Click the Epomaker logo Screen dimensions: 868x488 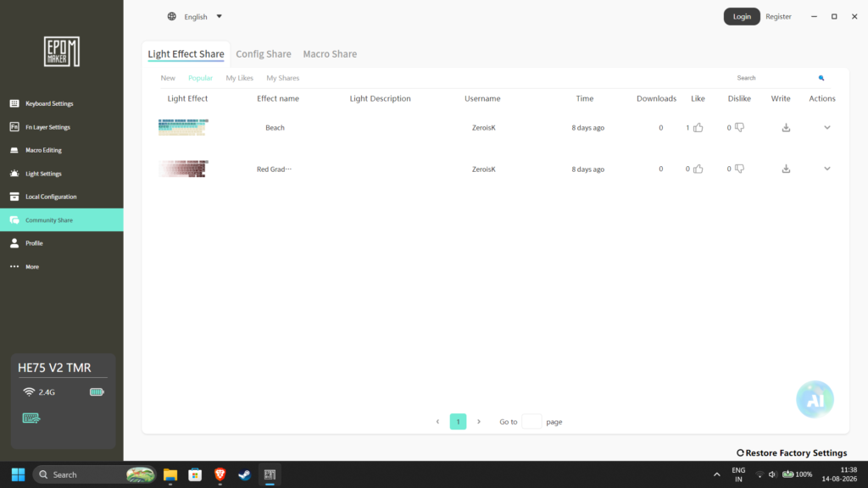click(x=61, y=52)
